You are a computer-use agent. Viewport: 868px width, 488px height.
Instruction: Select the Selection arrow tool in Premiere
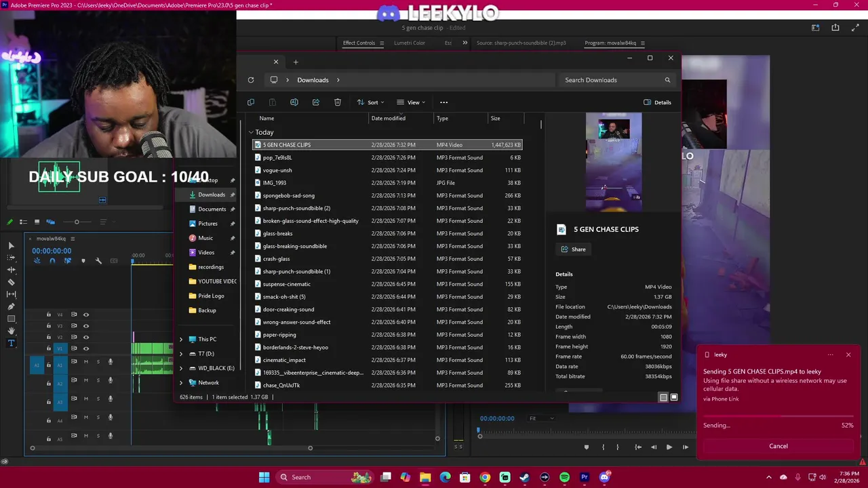pyautogui.click(x=11, y=245)
